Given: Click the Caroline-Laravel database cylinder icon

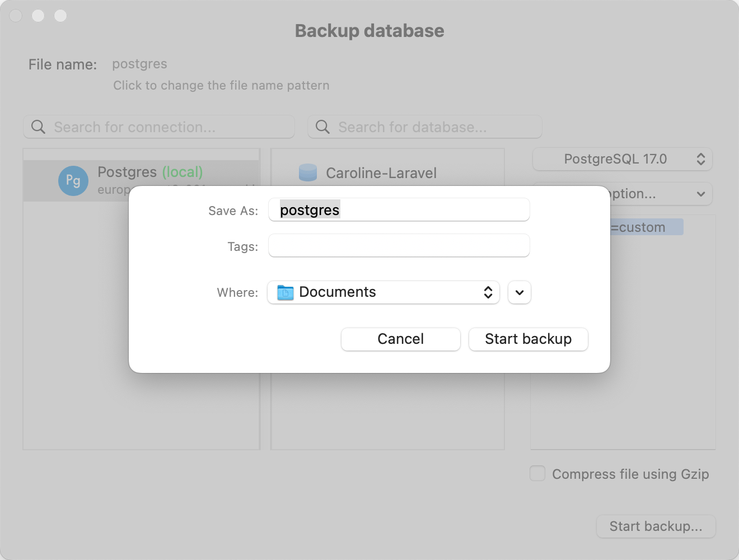Looking at the screenshot, I should pyautogui.click(x=308, y=172).
